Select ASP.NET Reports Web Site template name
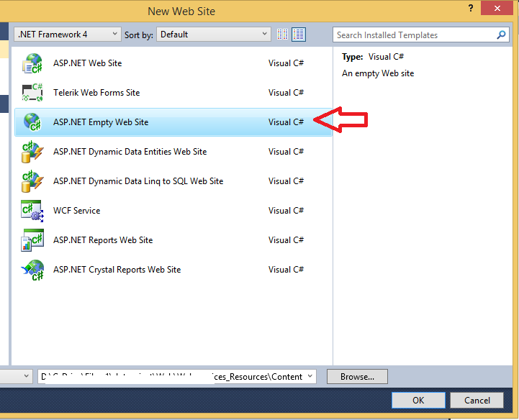The image size is (519, 420). point(103,240)
